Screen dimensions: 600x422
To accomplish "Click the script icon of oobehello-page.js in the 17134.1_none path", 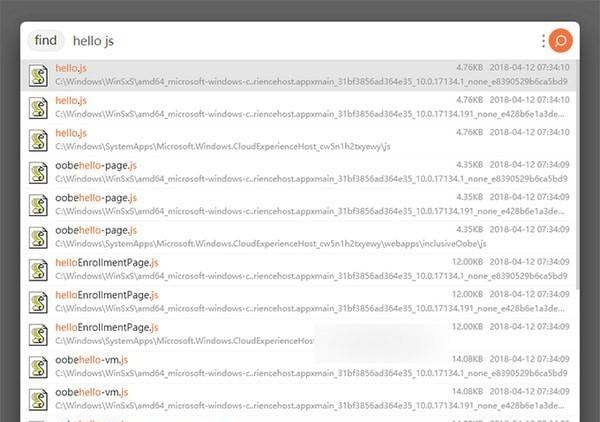I will click(x=39, y=173).
